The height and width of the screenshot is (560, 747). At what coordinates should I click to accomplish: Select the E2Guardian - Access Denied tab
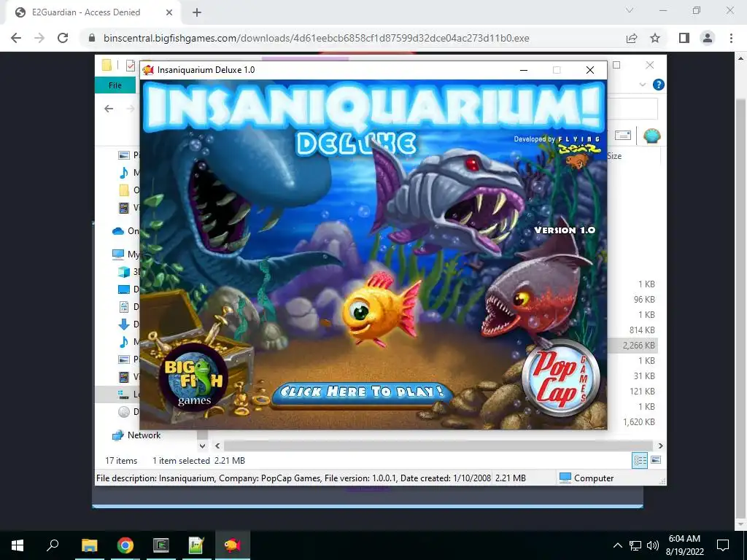coord(86,12)
